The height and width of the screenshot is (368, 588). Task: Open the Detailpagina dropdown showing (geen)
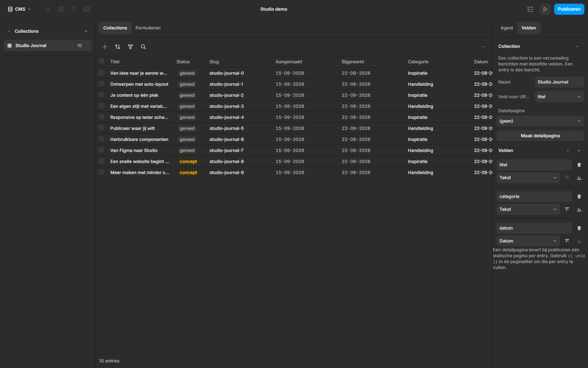pyautogui.click(x=540, y=121)
